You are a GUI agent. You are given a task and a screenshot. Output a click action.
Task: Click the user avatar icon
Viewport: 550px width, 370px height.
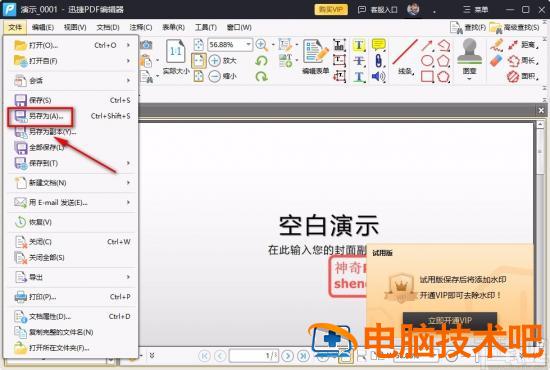click(414, 9)
